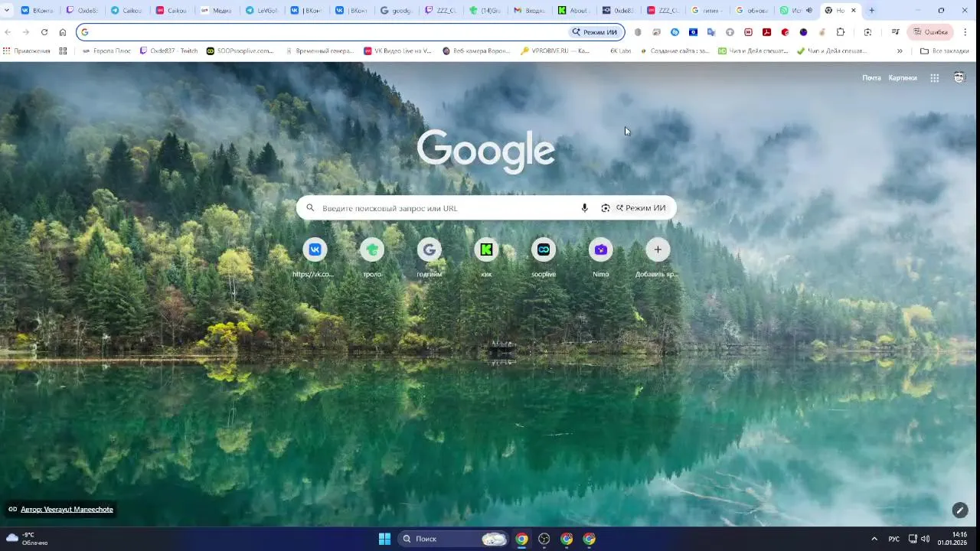Open 'Приложения' apps bookmark
Viewport: 980px width, 551px height.
point(26,51)
